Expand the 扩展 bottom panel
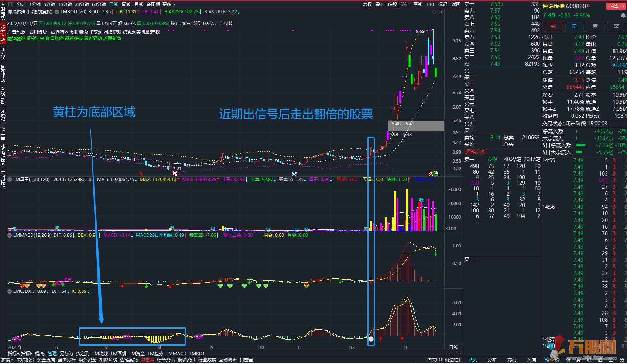 point(7,360)
